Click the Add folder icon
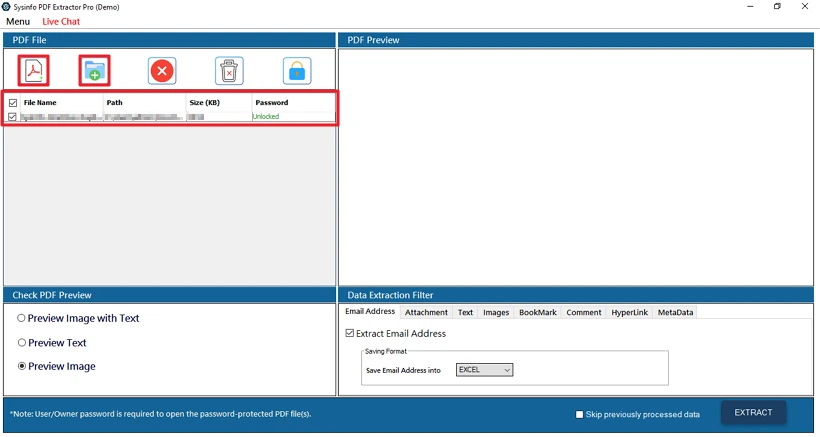 point(95,71)
